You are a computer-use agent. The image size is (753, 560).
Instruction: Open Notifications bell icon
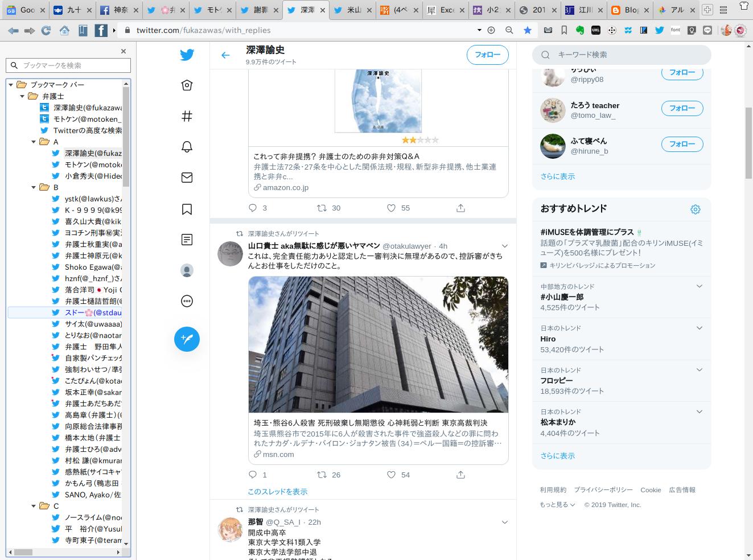[187, 147]
